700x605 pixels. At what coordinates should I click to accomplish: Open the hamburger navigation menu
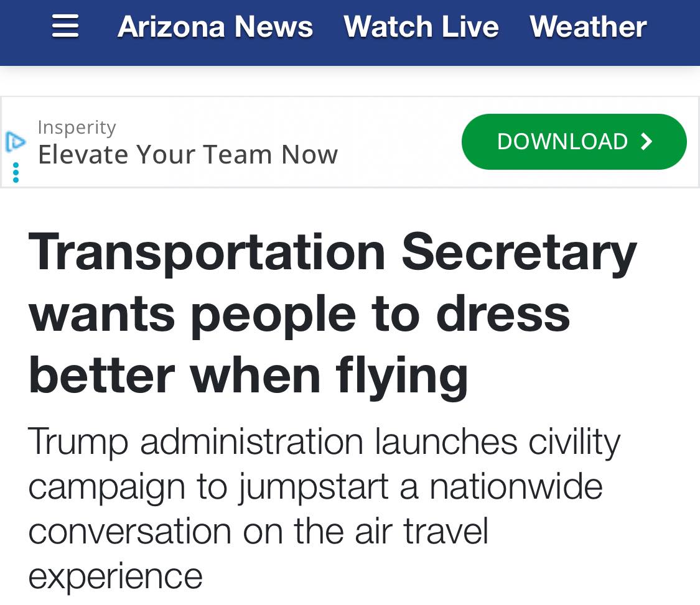pos(65,27)
